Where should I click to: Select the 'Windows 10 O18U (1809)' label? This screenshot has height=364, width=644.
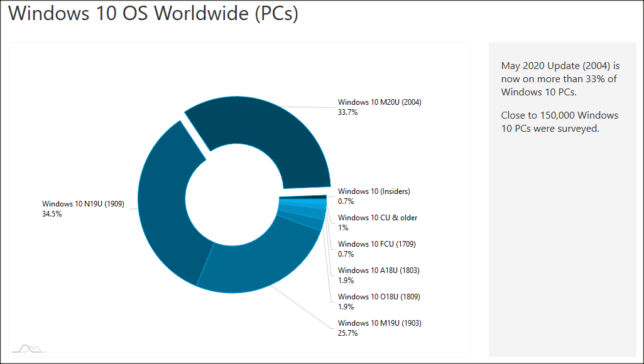[x=379, y=297]
